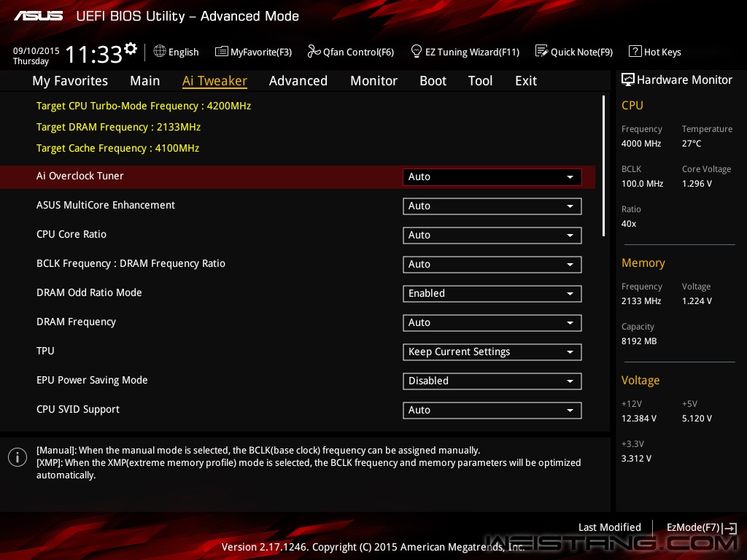Open the My Favorites tab
Image resolution: width=747 pixels, height=560 pixels.
(70, 81)
